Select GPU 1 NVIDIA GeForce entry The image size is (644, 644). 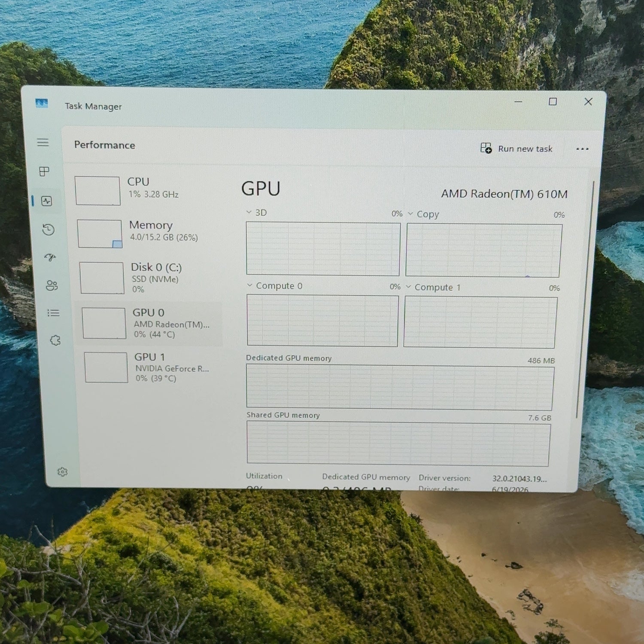point(151,367)
